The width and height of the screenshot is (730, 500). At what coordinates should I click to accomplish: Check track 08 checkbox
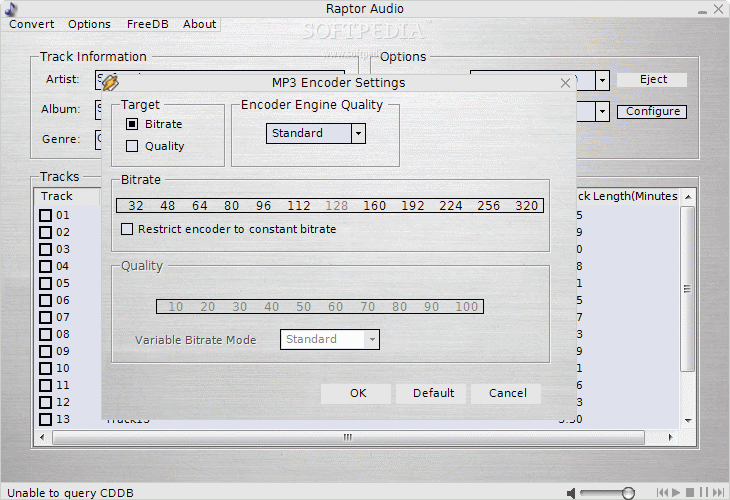[x=45, y=334]
